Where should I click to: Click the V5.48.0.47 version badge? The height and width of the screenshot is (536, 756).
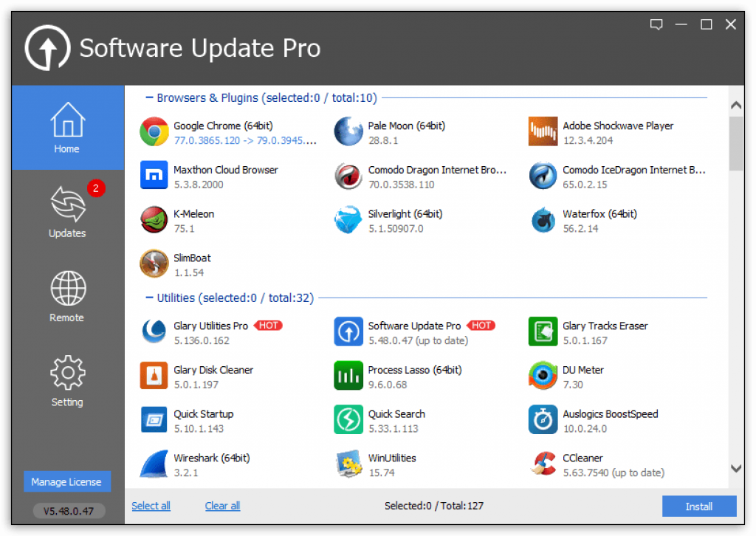69,511
